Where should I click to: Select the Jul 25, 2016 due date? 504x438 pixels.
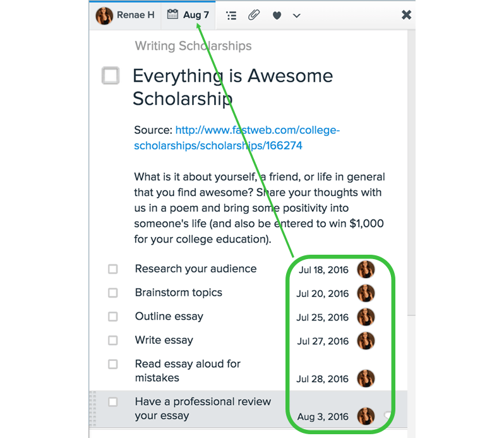pyautogui.click(x=322, y=317)
